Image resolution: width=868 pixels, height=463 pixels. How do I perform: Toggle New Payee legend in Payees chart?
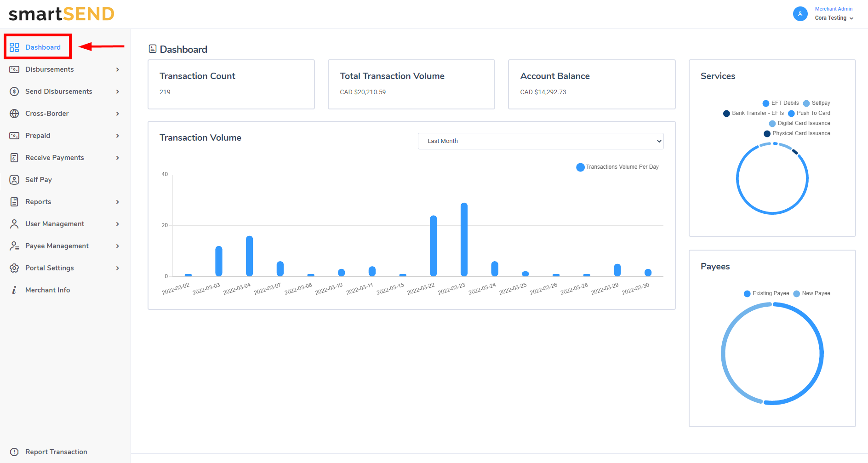click(812, 293)
